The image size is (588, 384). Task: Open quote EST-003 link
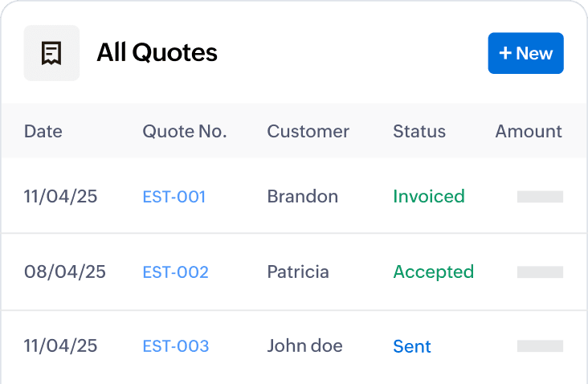click(x=175, y=347)
